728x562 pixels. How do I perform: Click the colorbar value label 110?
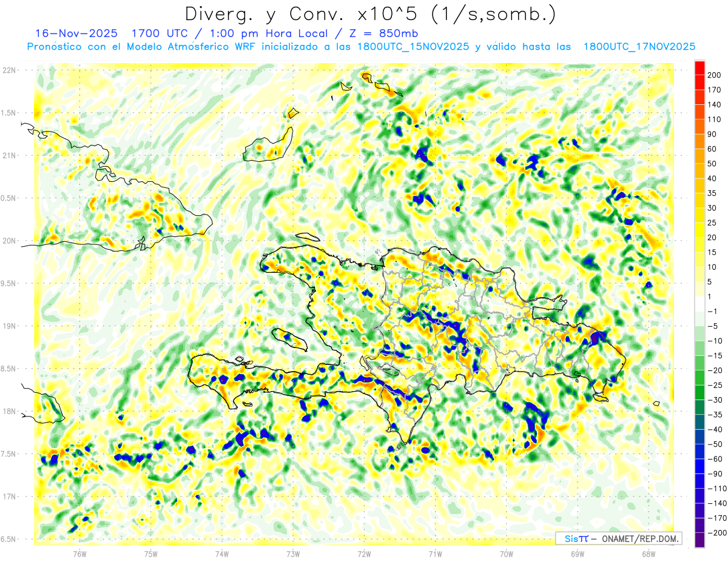point(713,119)
